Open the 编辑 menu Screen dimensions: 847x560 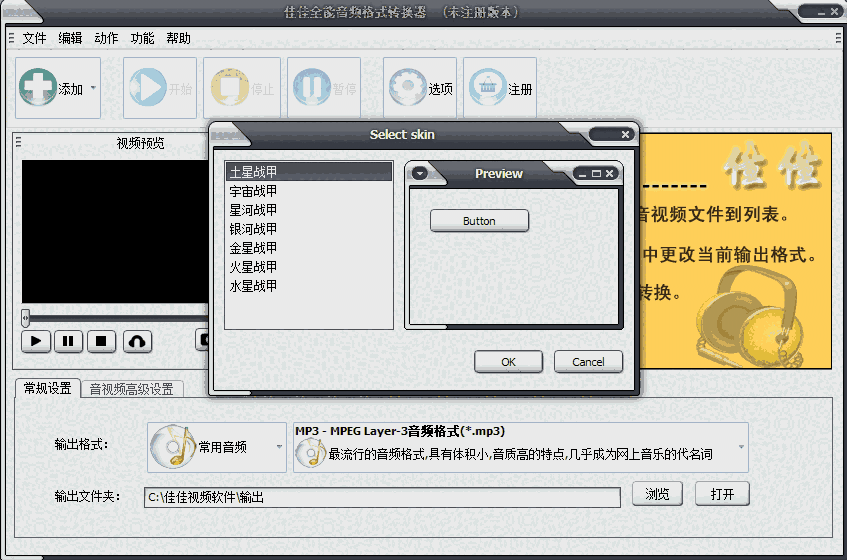70,38
